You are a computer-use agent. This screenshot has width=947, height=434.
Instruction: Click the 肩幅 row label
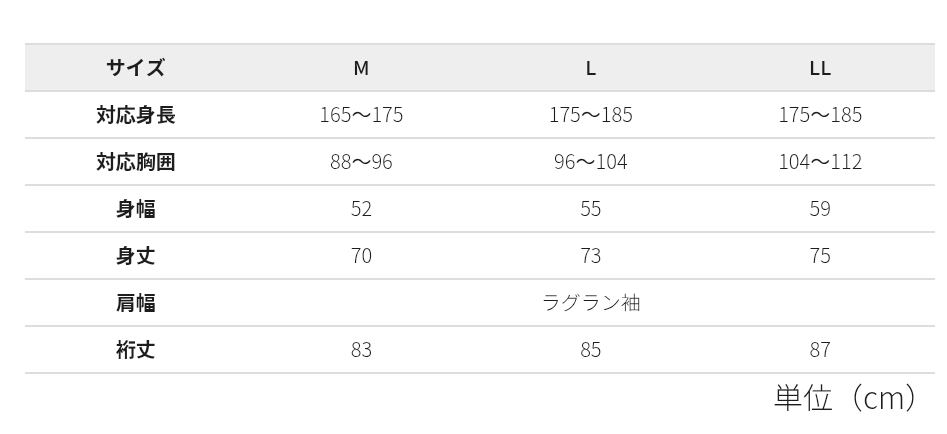[135, 303]
